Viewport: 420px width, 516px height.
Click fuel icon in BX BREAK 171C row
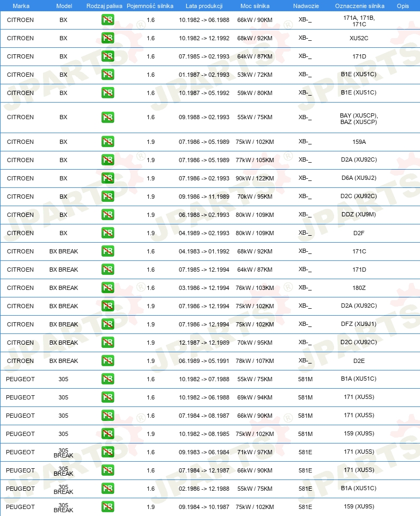click(107, 251)
